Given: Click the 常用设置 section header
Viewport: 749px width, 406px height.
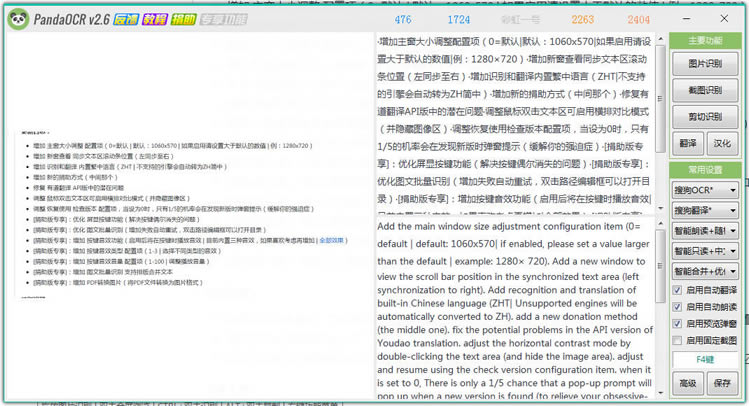Looking at the screenshot, I should point(705,170).
